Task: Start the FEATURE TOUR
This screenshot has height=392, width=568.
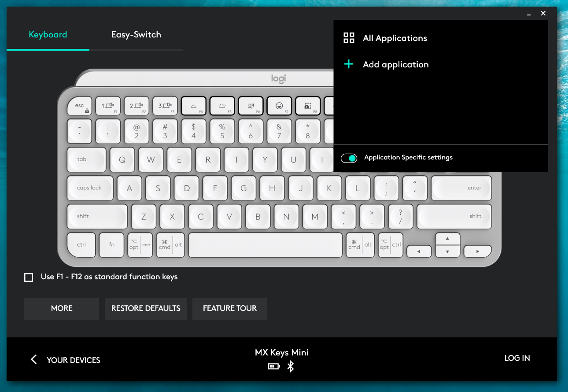Action: click(230, 308)
